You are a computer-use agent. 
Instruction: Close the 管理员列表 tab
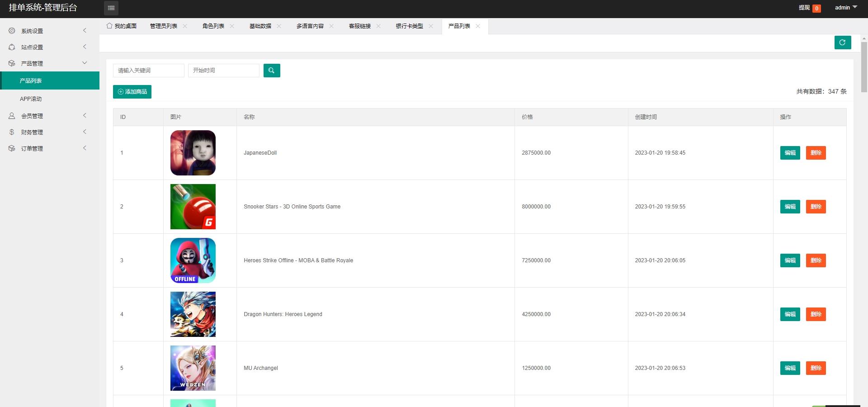185,26
